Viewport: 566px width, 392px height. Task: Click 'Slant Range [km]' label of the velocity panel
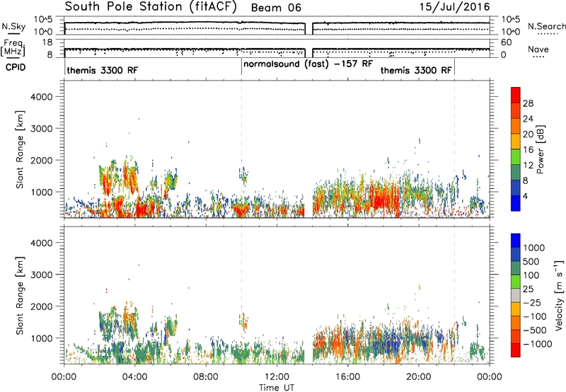click(x=20, y=296)
